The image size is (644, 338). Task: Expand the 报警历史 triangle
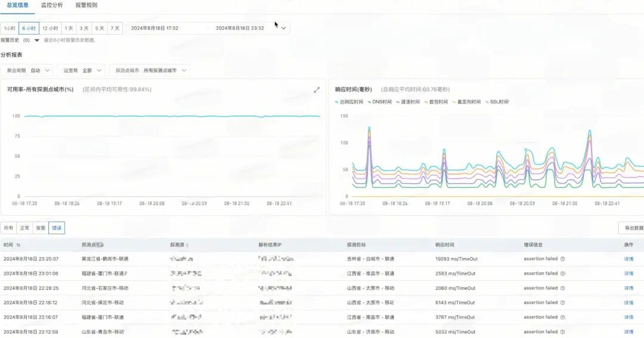[36, 41]
